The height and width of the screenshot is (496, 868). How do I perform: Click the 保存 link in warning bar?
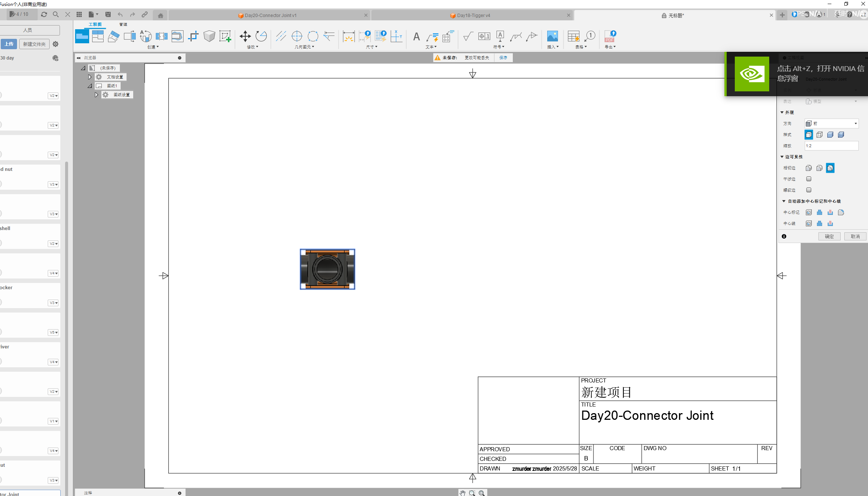pos(503,58)
